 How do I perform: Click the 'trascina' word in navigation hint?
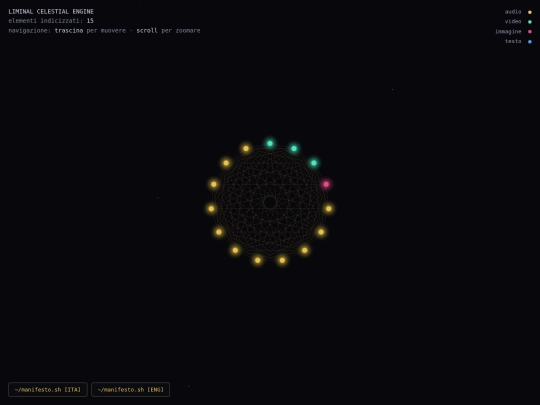(x=69, y=30)
